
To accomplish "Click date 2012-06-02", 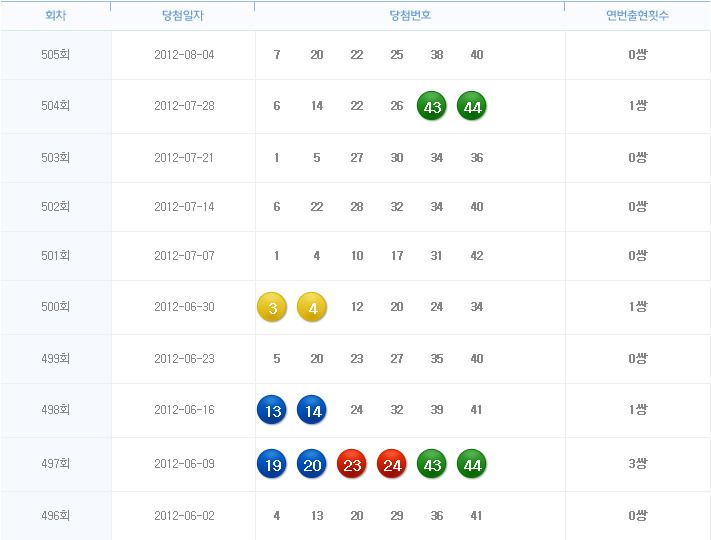I will click(184, 516).
